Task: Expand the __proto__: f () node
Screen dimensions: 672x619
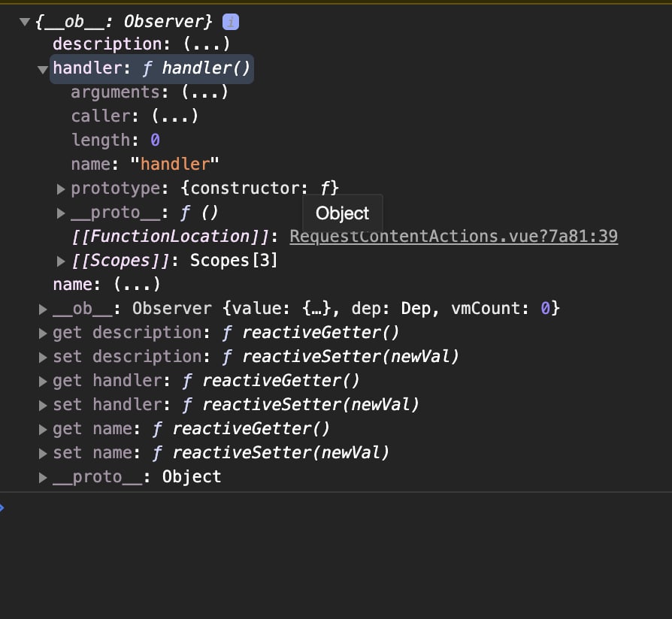Action: [x=61, y=213]
